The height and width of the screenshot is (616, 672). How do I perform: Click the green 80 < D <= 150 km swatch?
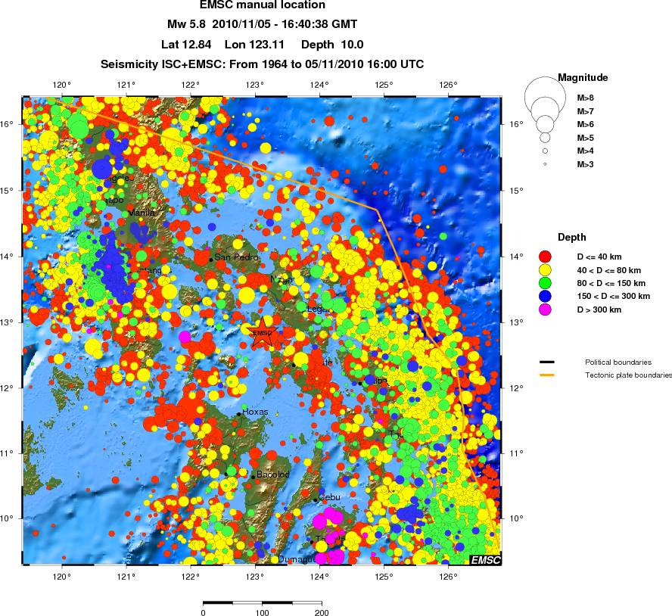545,283
